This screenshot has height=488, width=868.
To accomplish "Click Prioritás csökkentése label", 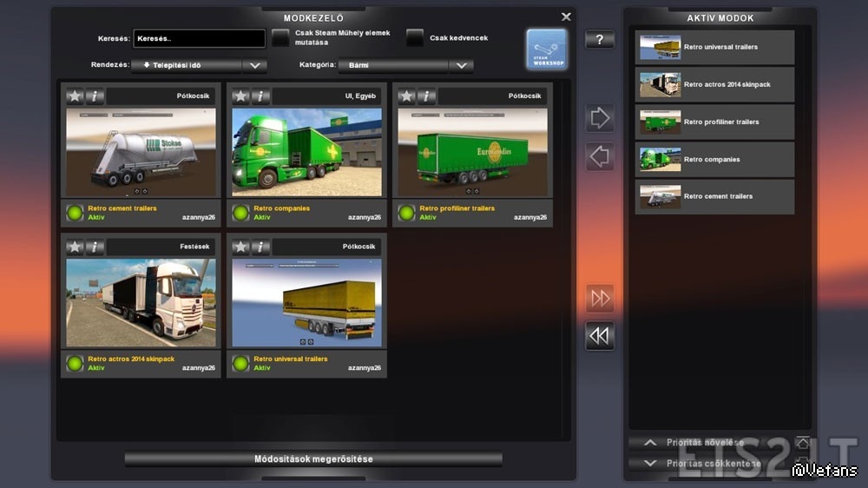I will 713,464.
